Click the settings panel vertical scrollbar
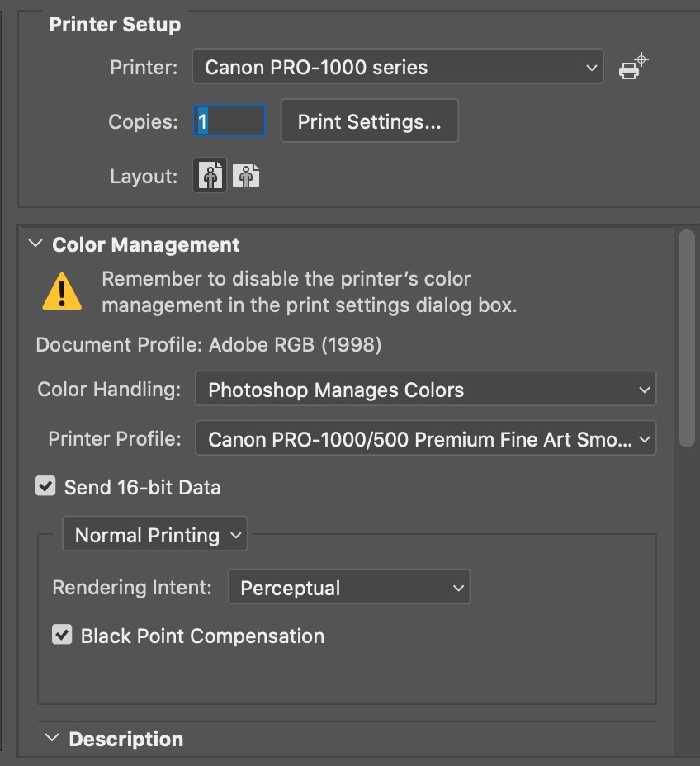Screen dimensions: 700x766 pyautogui.click(x=686, y=338)
